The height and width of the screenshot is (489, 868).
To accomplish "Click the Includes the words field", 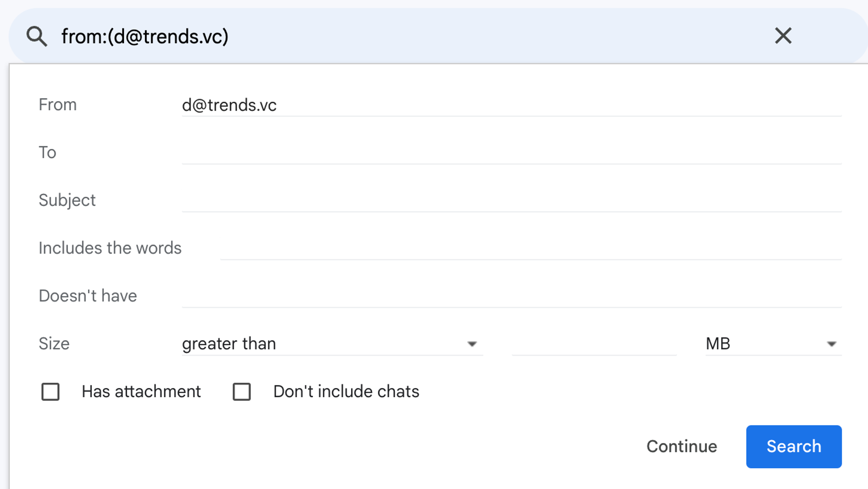I will pos(531,248).
